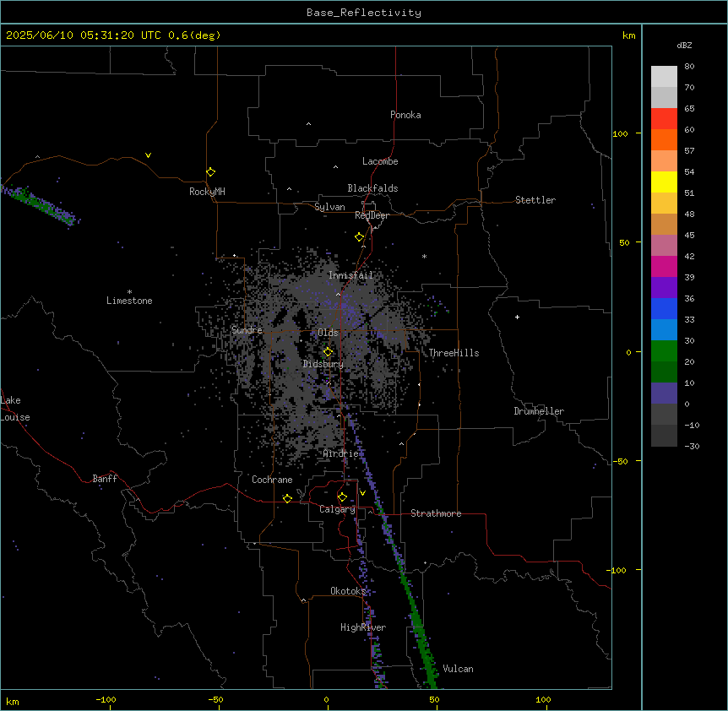
Task: Click the Cochrane city label
Action: (x=272, y=480)
